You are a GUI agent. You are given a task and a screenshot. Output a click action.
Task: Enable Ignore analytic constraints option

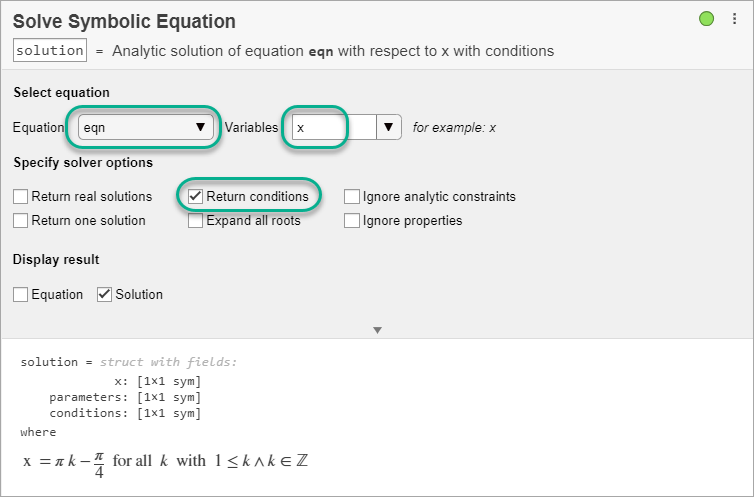point(352,197)
